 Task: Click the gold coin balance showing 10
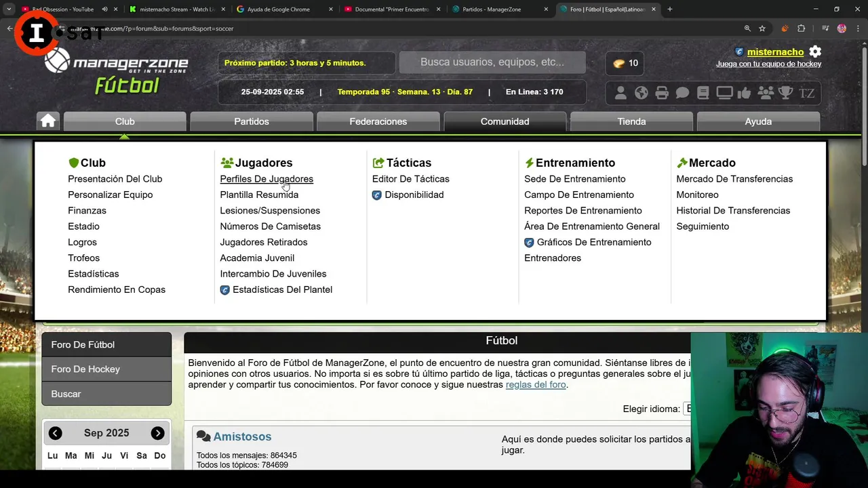(625, 63)
